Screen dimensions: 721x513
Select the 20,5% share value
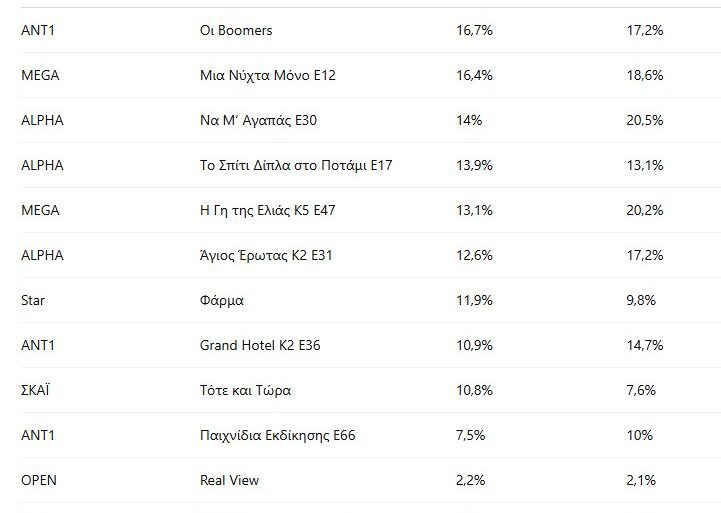(x=645, y=120)
